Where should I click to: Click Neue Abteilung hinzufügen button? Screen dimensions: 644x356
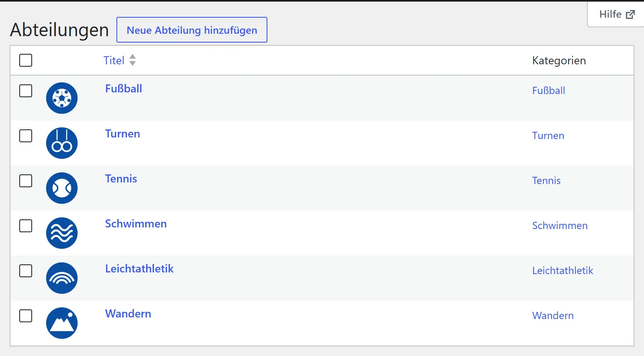192,30
